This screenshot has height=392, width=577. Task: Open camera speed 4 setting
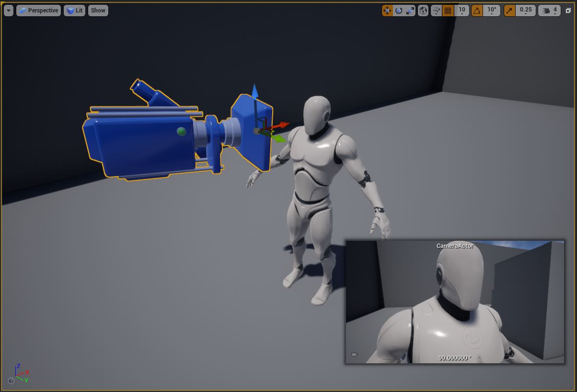[550, 11]
